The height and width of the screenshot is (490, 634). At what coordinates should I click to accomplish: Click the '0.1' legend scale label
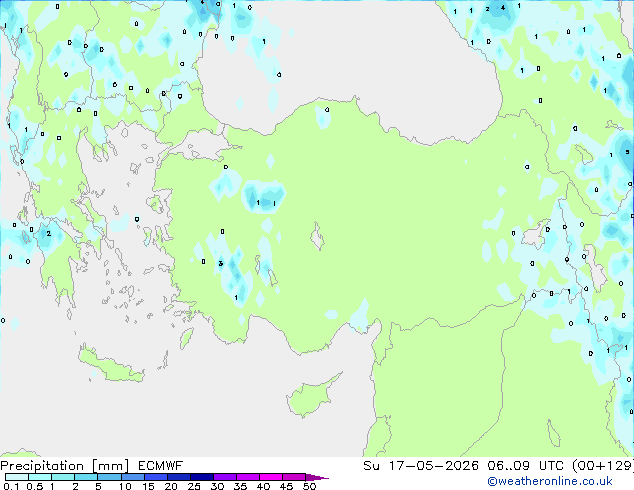point(11,486)
